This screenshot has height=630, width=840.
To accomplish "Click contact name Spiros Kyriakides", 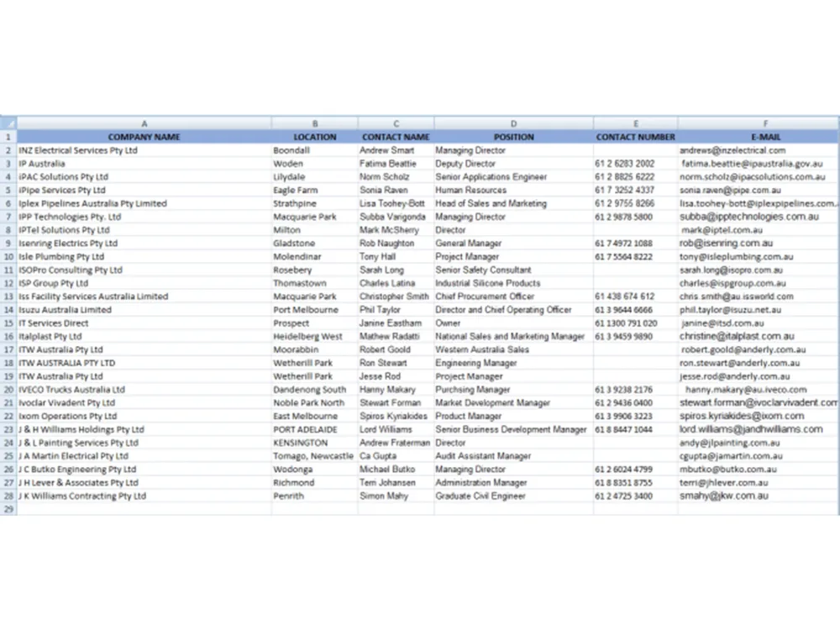I will coord(396,416).
